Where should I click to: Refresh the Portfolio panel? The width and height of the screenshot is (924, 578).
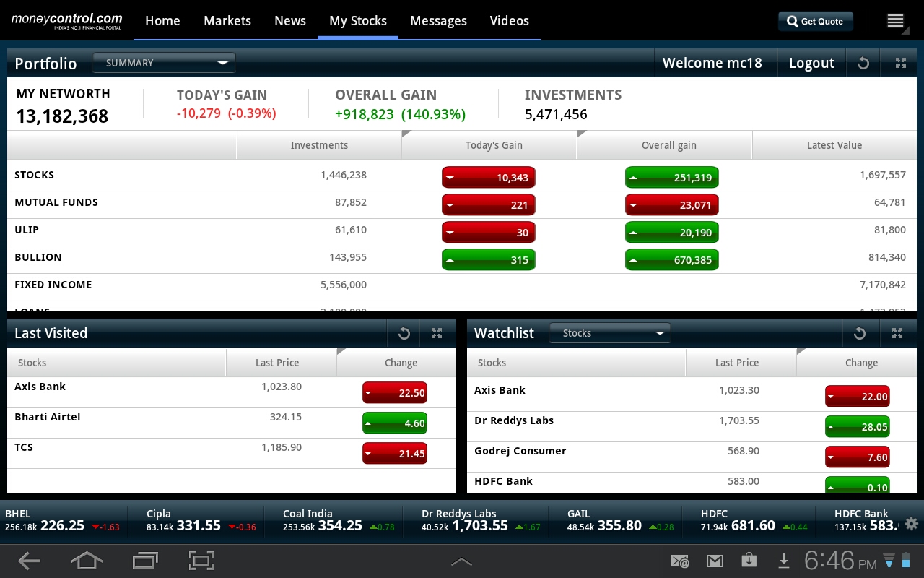[x=863, y=63]
